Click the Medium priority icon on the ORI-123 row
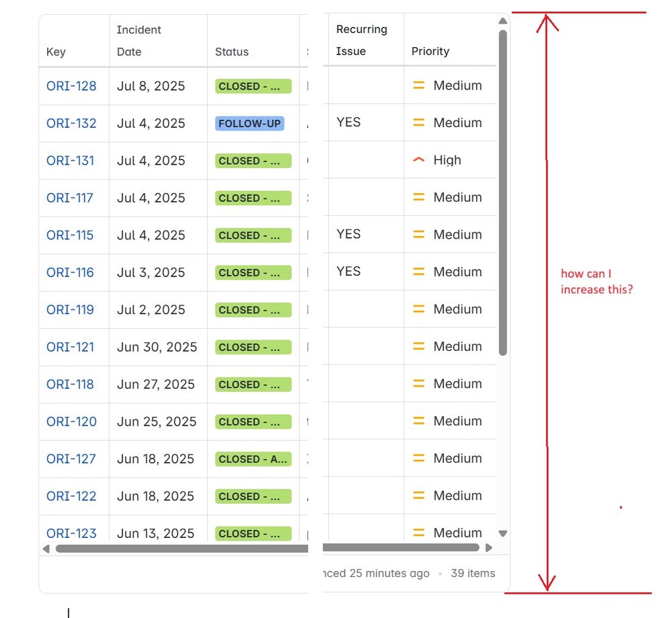The width and height of the screenshot is (672, 618). coord(420,533)
